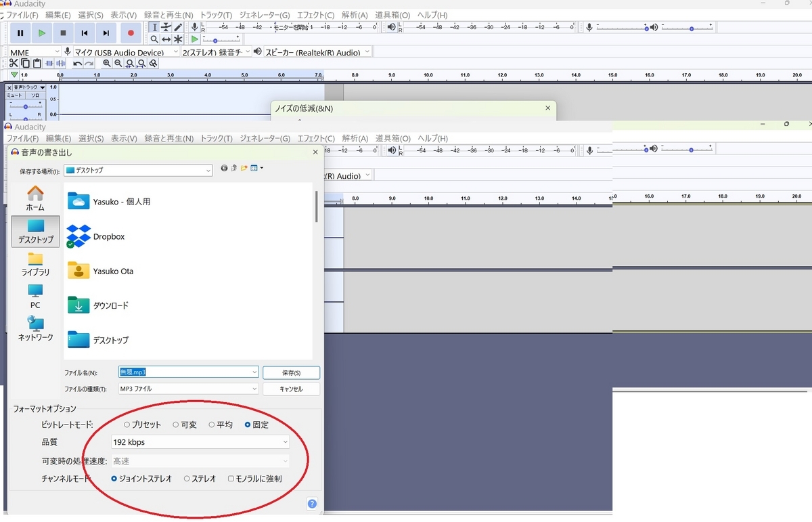Screen dimensions: 812x522
Task: Undo the last action with the Undo arrow
Action: coord(77,64)
